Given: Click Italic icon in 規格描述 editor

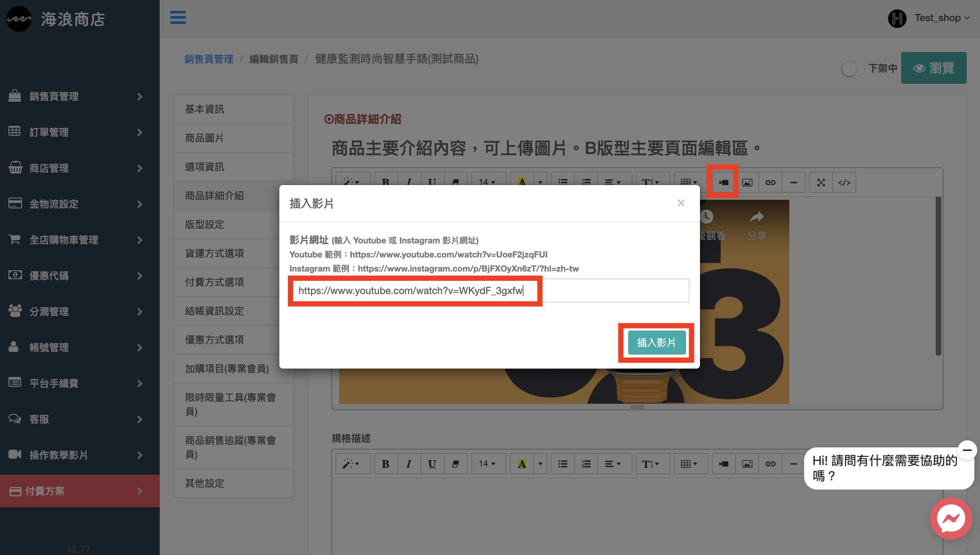Looking at the screenshot, I should (x=409, y=464).
